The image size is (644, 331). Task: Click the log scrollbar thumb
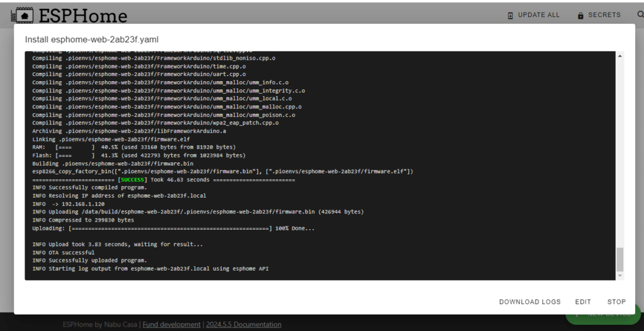tap(619, 259)
